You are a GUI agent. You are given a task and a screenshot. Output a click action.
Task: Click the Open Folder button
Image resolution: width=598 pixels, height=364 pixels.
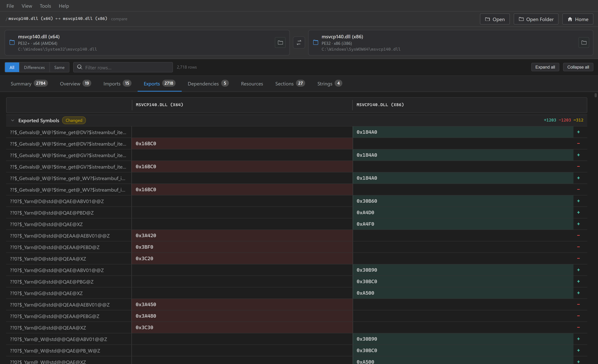(536, 19)
